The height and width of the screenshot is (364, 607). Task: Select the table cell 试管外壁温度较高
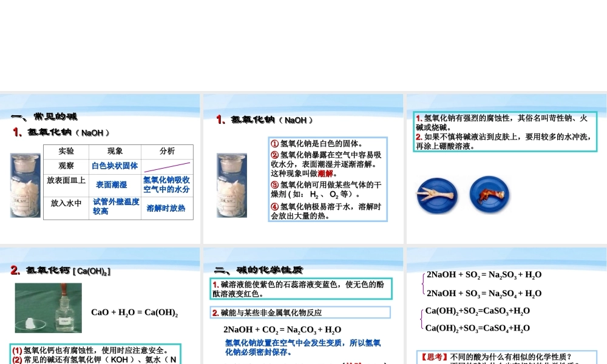pyautogui.click(x=116, y=206)
